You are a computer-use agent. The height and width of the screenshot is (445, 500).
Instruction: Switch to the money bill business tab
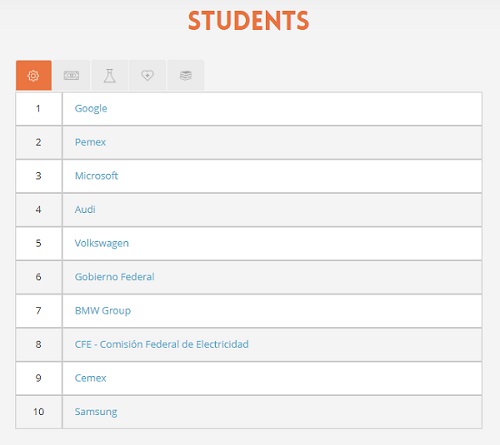[x=71, y=75]
